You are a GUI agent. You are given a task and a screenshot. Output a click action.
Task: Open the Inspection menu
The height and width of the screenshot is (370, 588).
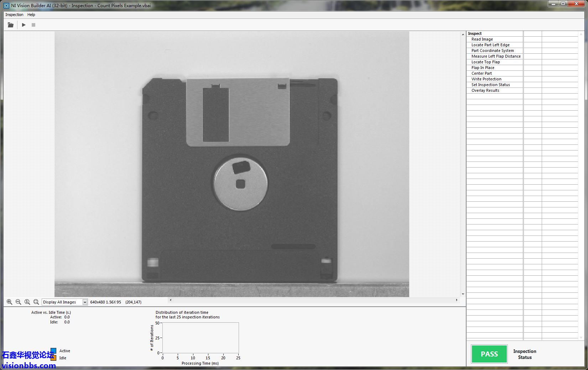click(x=14, y=15)
